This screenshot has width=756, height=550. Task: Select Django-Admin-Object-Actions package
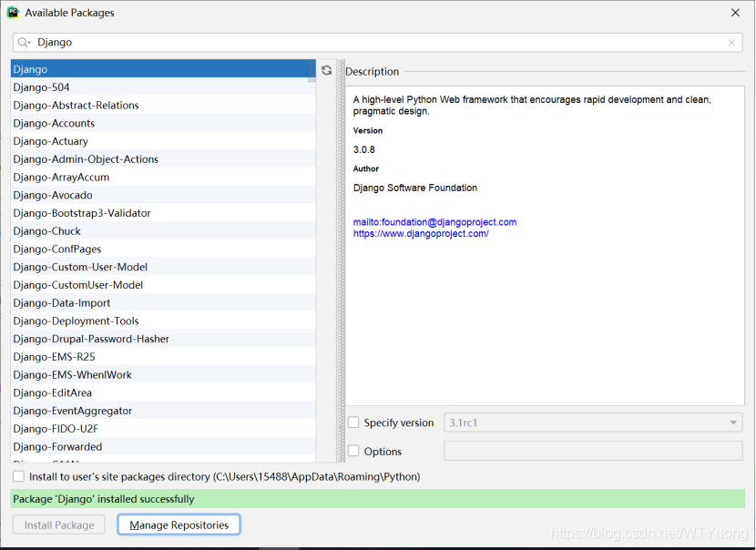click(163, 159)
